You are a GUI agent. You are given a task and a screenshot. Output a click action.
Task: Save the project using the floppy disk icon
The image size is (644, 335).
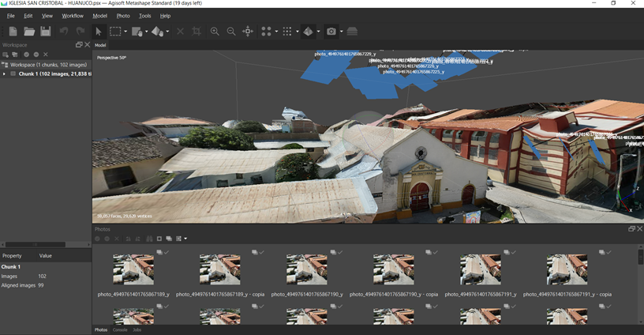pos(46,32)
